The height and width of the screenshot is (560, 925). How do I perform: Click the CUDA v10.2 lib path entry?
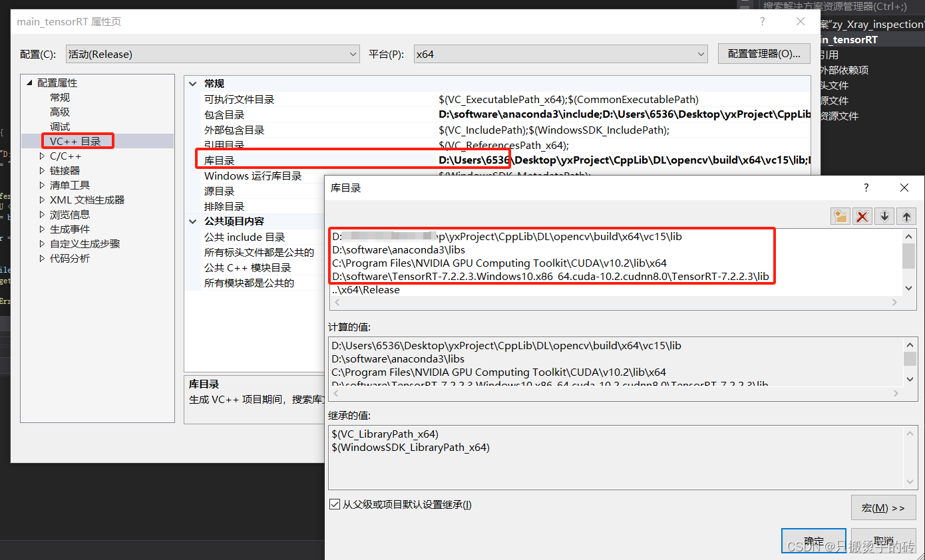pos(498,263)
